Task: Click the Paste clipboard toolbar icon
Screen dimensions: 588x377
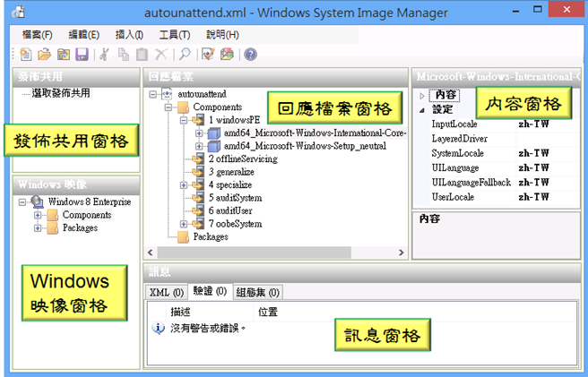Action: tap(142, 55)
